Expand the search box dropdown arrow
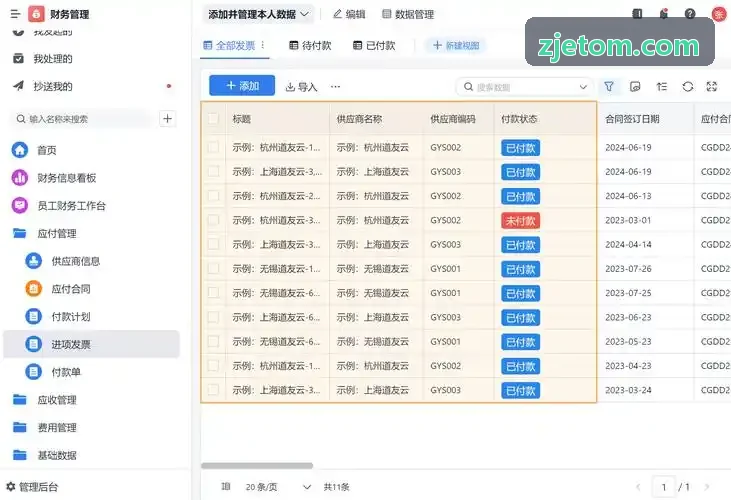This screenshot has height=500, width=731. tap(583, 87)
